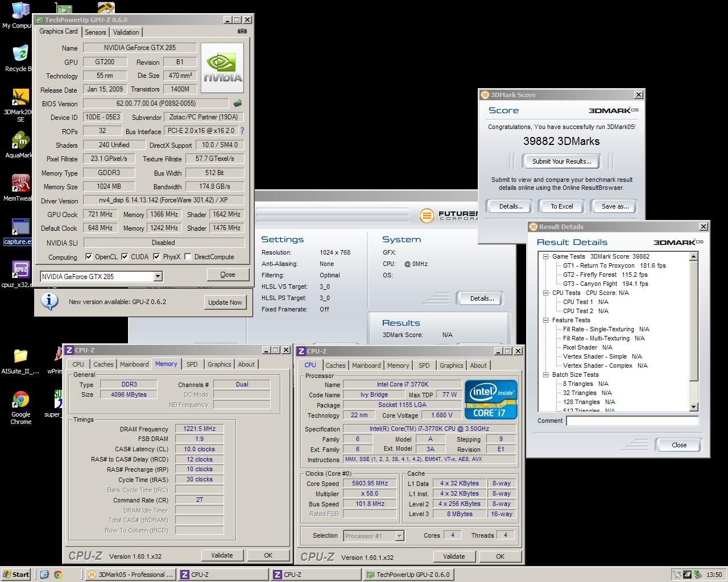Click the Result Details scrollbar up arrow
This screenshot has height=582, width=728.
click(x=693, y=257)
